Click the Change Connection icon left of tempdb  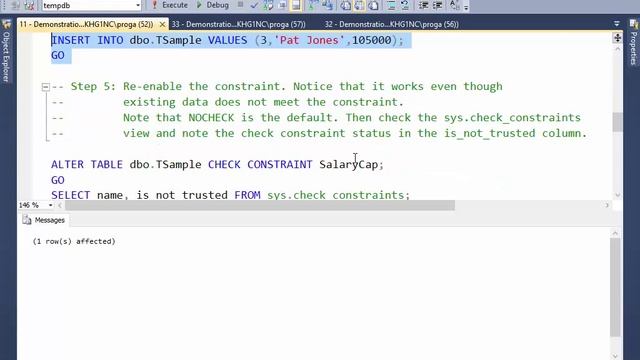(x=29, y=5)
